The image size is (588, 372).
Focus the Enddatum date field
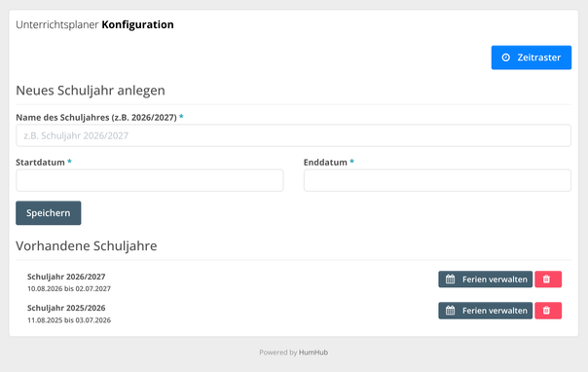(x=437, y=180)
